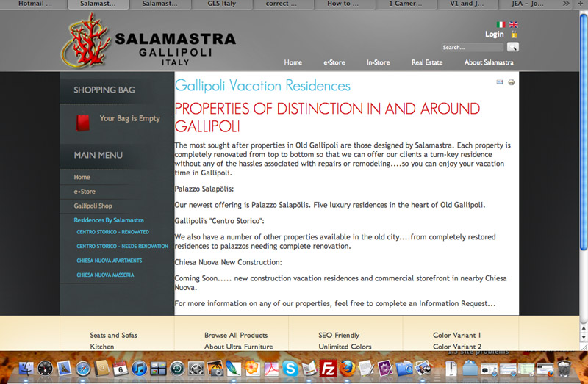Open Gallipoli Shop sidebar link
This screenshot has height=384, width=588.
(93, 206)
